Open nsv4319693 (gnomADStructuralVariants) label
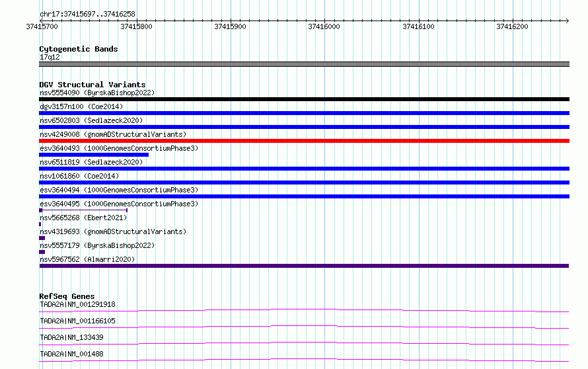 tap(113, 231)
